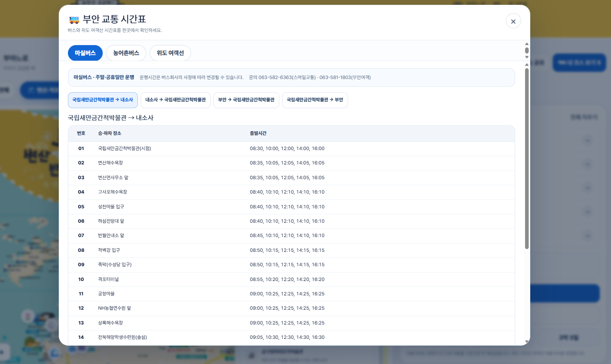Click the bus icon beside 부안 교통 시간표

pyautogui.click(x=74, y=20)
